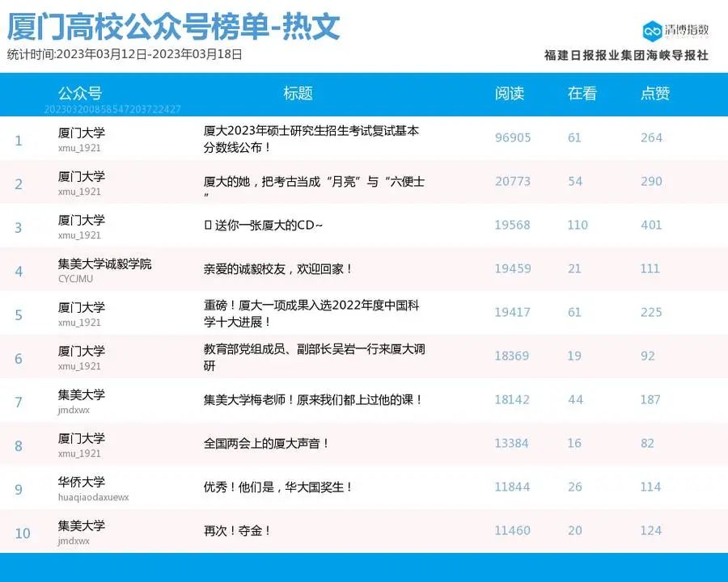Click the 清博指数 logo icon
This screenshot has width=728, height=582.
pos(652,31)
